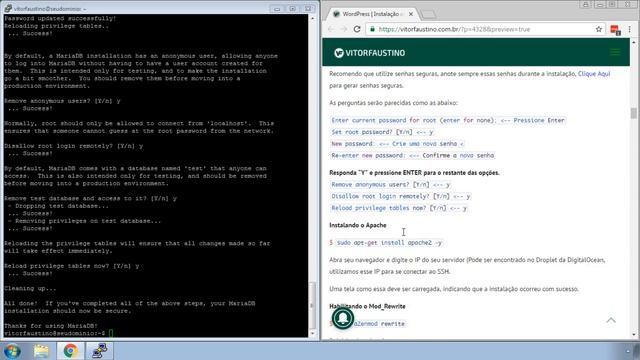Switch to PuTTY in the taskbar
Image resolution: width=640 pixels, height=360 pixels.
[x=99, y=351]
